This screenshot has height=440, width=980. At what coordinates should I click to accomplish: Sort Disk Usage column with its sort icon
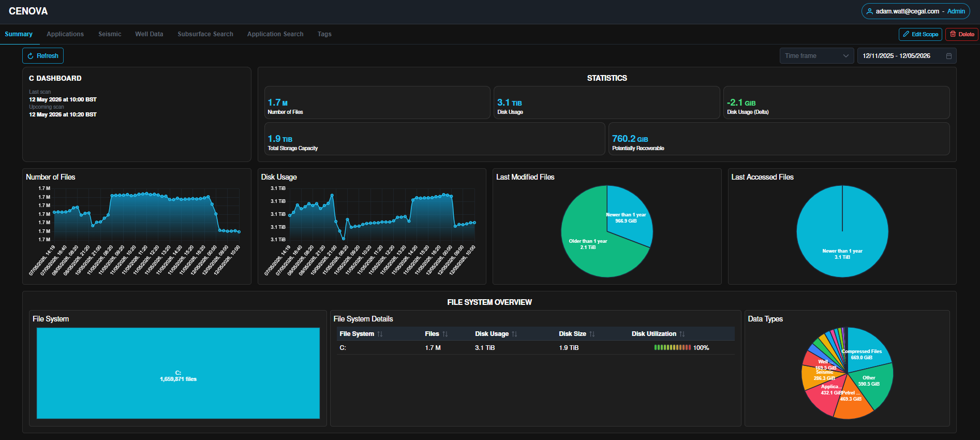coord(514,334)
